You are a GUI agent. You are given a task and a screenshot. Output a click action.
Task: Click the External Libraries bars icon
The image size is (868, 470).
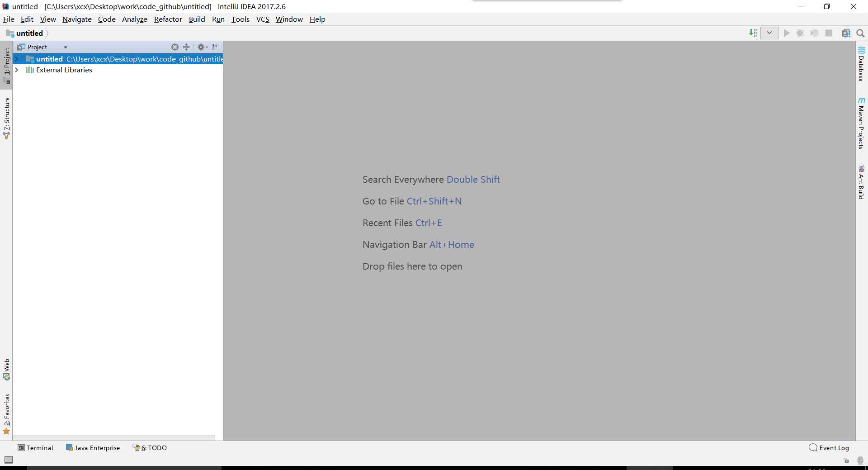click(30, 70)
